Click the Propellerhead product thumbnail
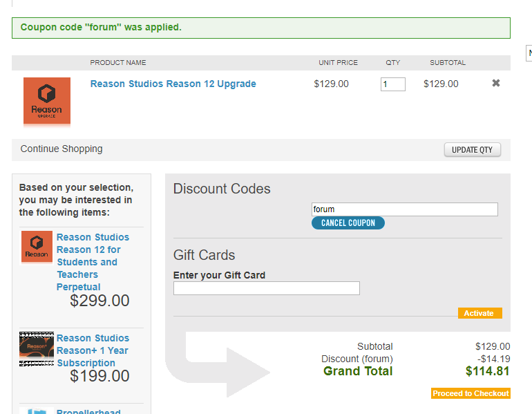This screenshot has height=414, width=532. tap(37, 411)
